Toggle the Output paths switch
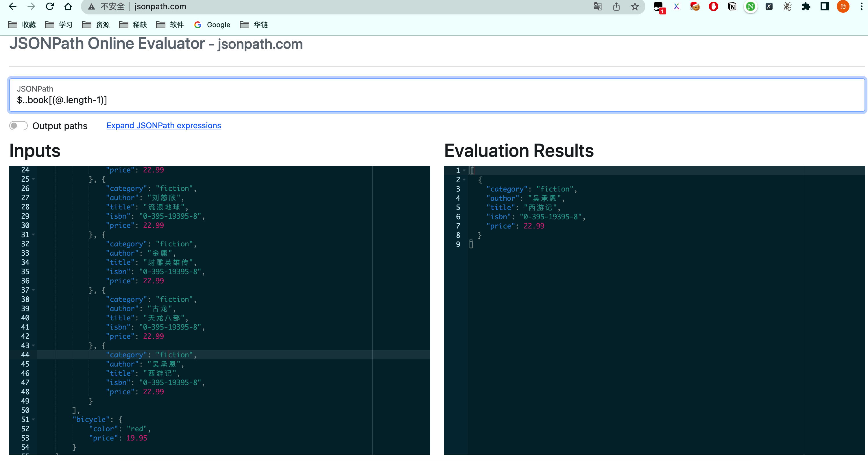This screenshot has height=461, width=868. pos(18,126)
